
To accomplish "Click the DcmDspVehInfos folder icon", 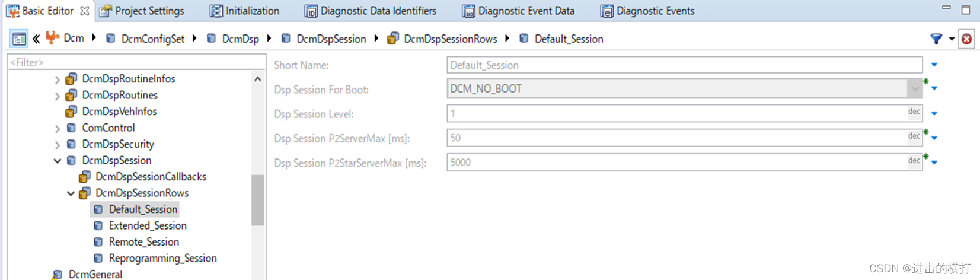I will click(x=71, y=111).
